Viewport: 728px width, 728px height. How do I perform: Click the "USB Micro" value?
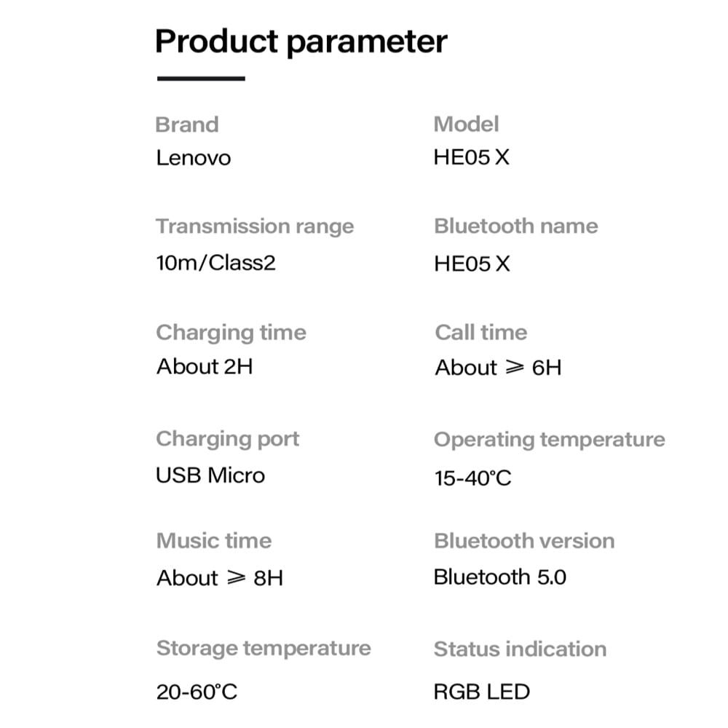click(210, 475)
